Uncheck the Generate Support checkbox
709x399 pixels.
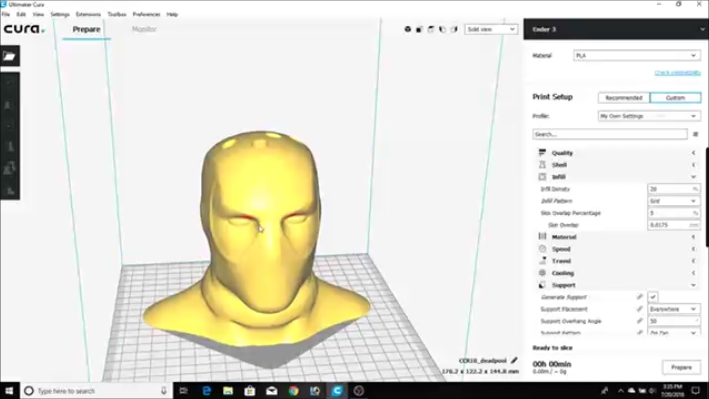click(652, 297)
